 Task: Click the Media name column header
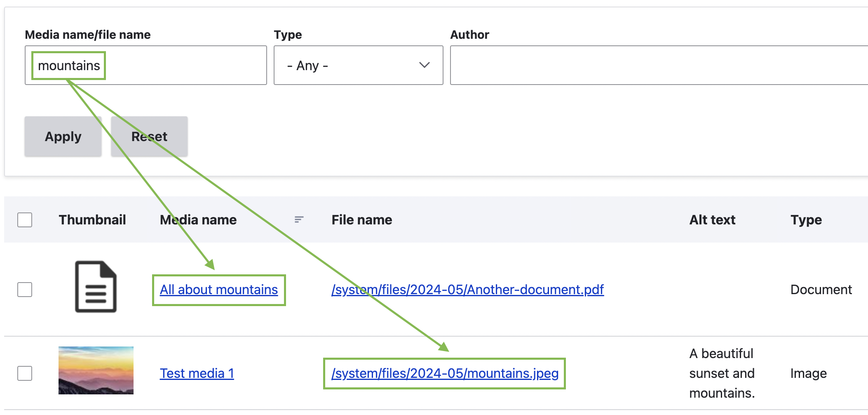point(198,220)
